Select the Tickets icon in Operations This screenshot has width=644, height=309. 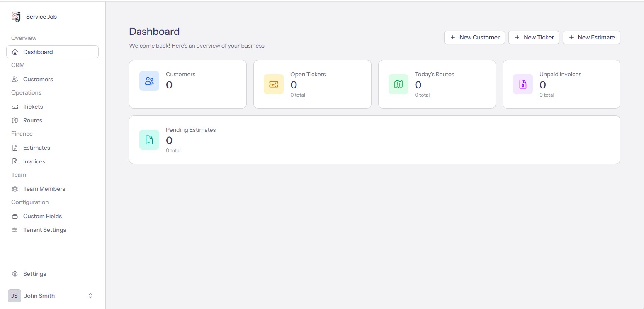click(x=15, y=107)
